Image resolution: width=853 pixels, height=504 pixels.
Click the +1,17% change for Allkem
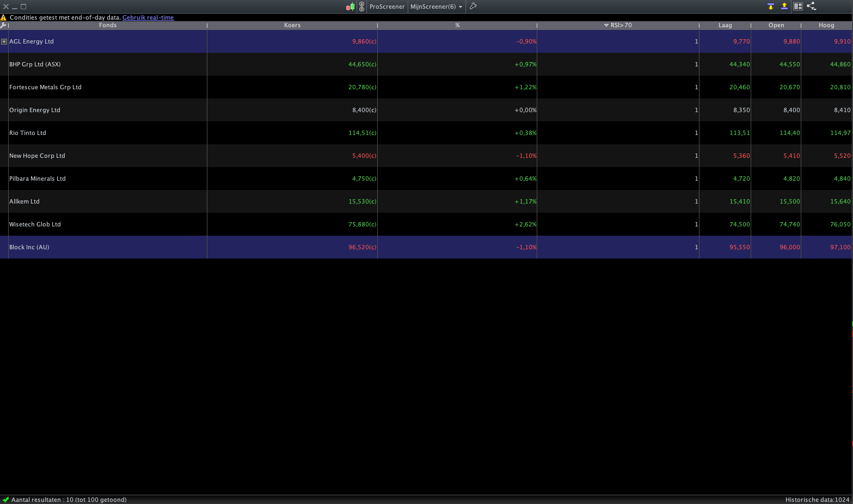click(x=526, y=201)
